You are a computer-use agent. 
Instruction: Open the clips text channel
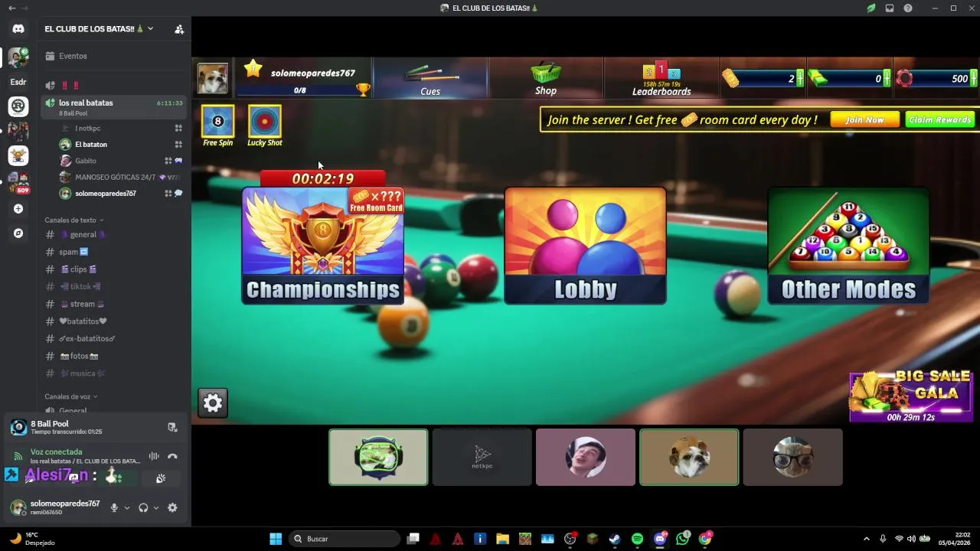[115, 269]
